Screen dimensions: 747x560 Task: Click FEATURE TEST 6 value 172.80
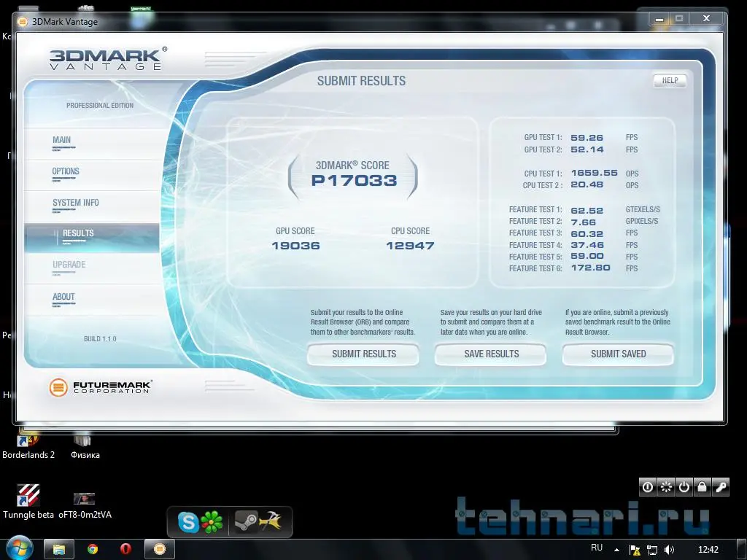coord(590,268)
